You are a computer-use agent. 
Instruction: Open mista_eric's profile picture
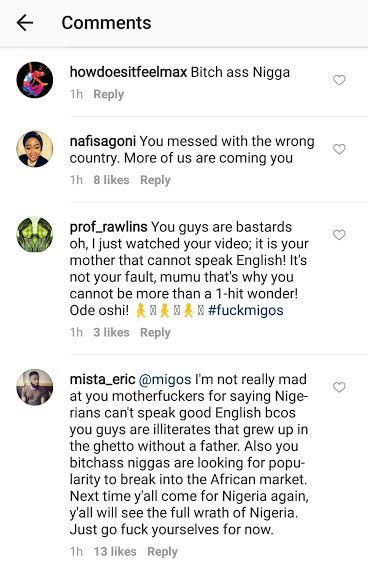(35, 387)
